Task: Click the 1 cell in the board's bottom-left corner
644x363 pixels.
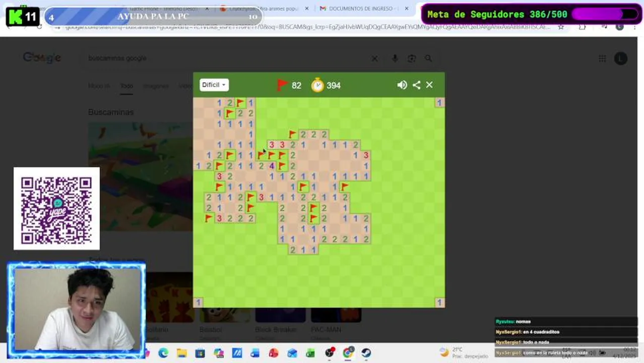Action: (199, 302)
